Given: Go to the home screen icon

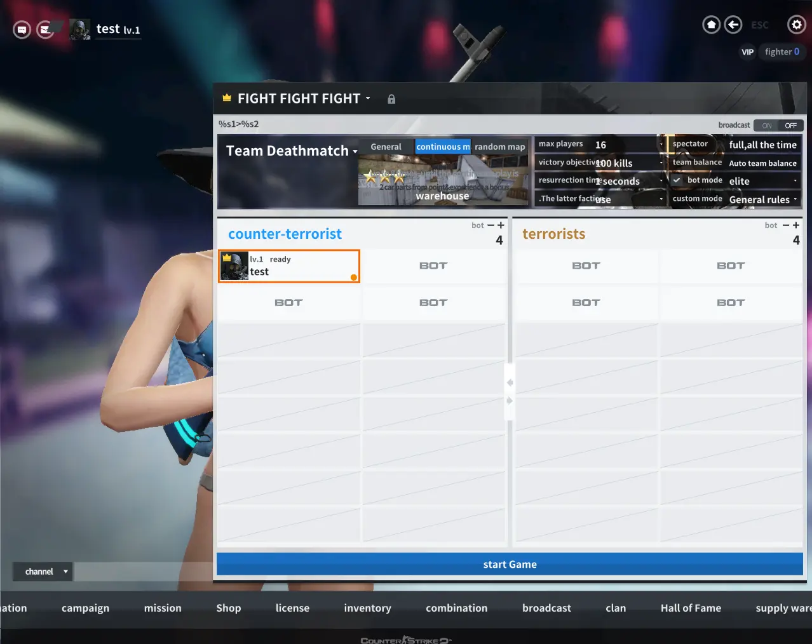Looking at the screenshot, I should [712, 25].
